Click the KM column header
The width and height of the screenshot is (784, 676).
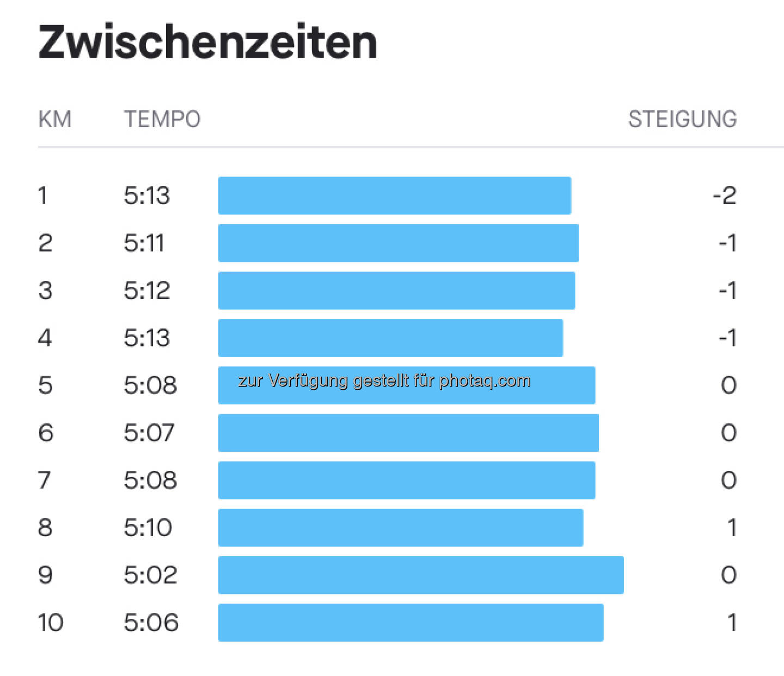point(55,119)
